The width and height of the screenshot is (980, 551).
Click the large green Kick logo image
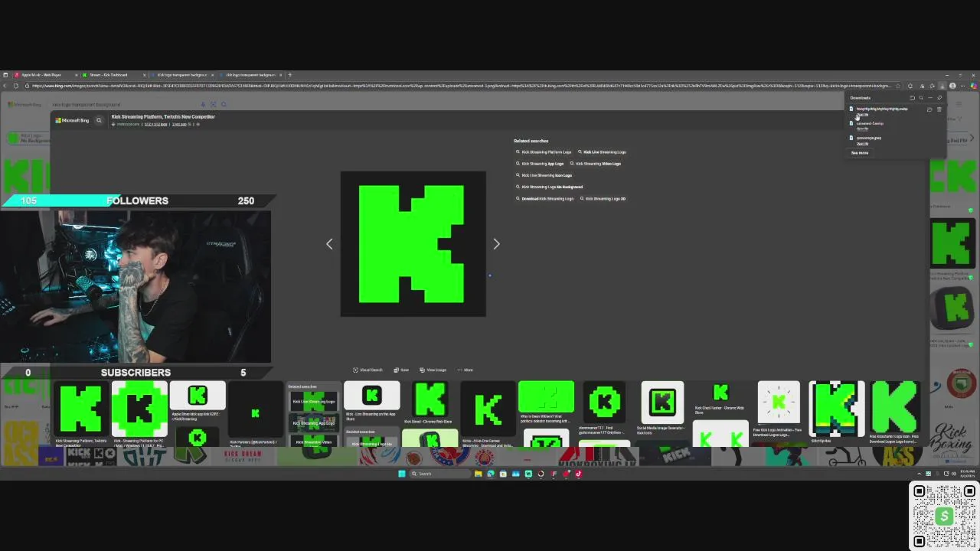[413, 244]
